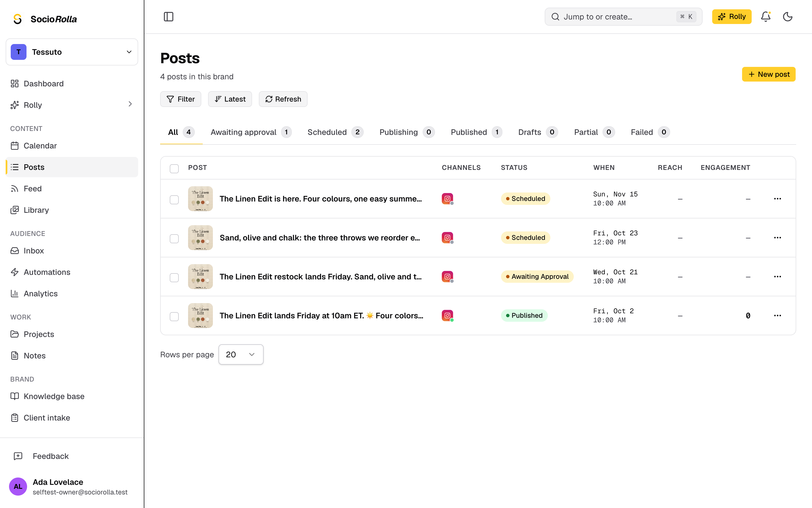The width and height of the screenshot is (812, 508).
Task: Click the New post button
Action: pyautogui.click(x=768, y=74)
